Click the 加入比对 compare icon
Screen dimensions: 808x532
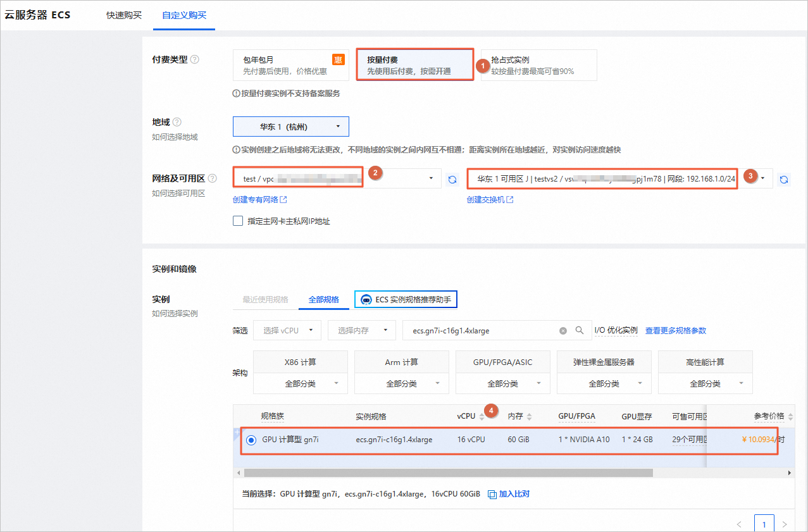(492, 494)
